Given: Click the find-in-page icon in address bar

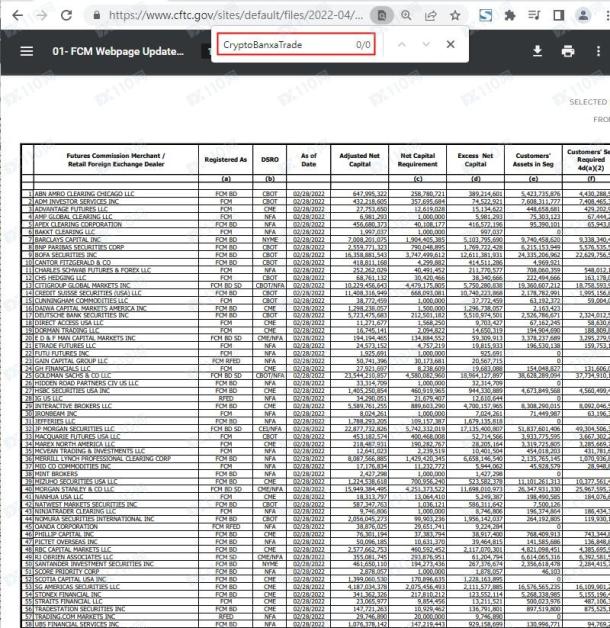Looking at the screenshot, I should (x=381, y=16).
